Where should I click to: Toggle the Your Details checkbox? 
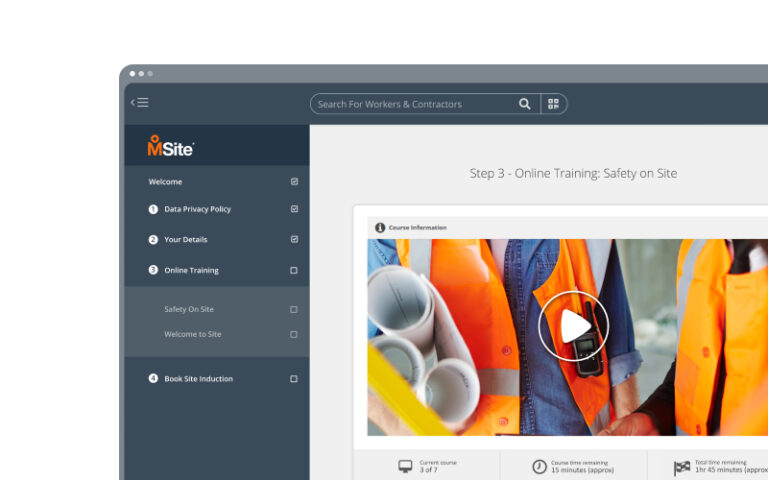tap(294, 240)
